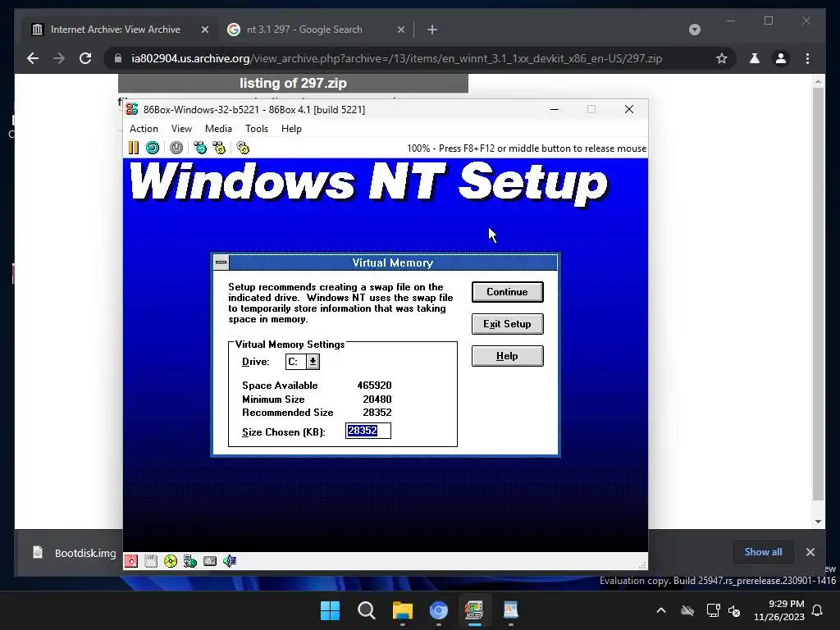Open the Windows Start menu

330,610
